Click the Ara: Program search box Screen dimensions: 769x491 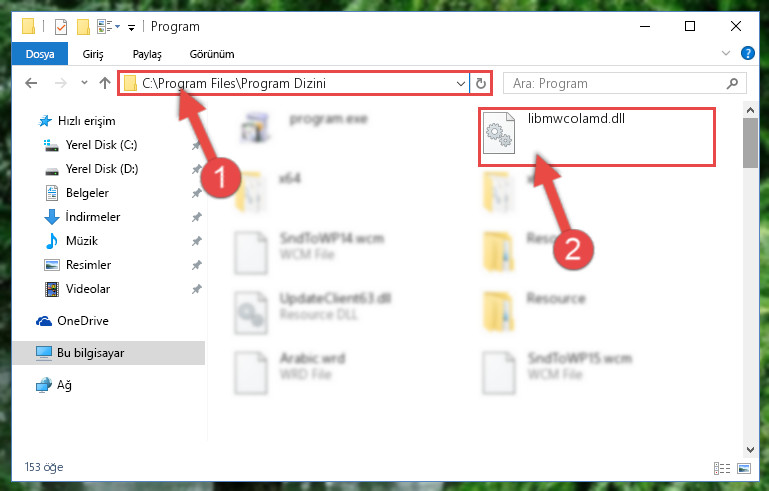point(625,83)
